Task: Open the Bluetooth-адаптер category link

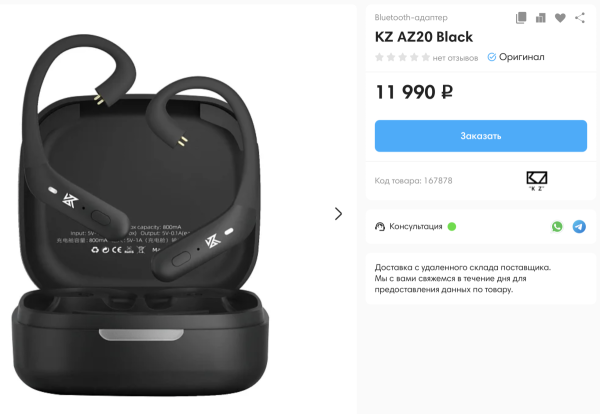Action: point(411,17)
